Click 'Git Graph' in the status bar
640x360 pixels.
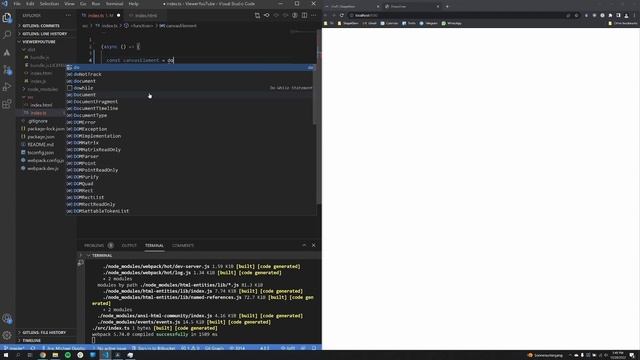[214, 348]
